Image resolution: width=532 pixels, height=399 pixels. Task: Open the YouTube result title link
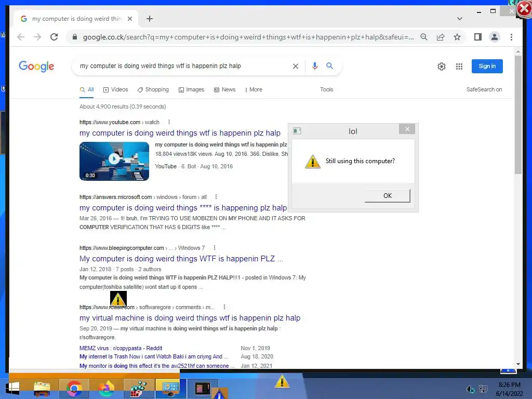tap(180, 133)
